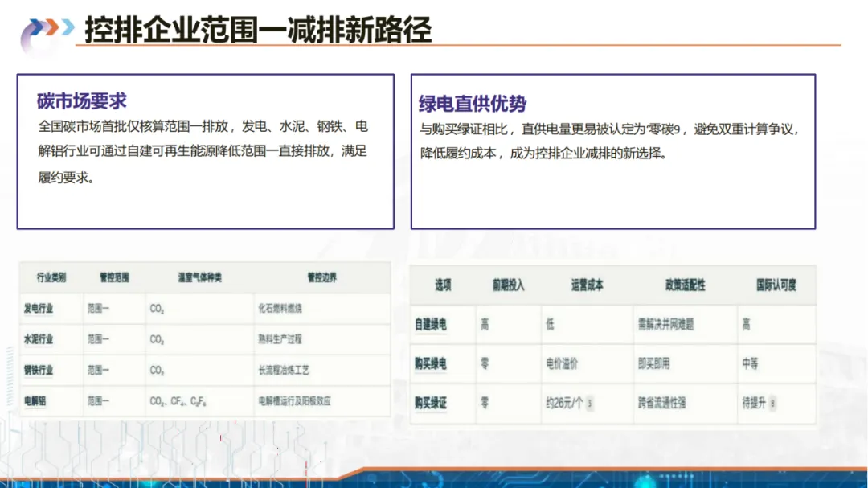Image resolution: width=868 pixels, height=488 pixels.
Task: Click CO₂ in the 发电行业 row
Action: point(157,309)
